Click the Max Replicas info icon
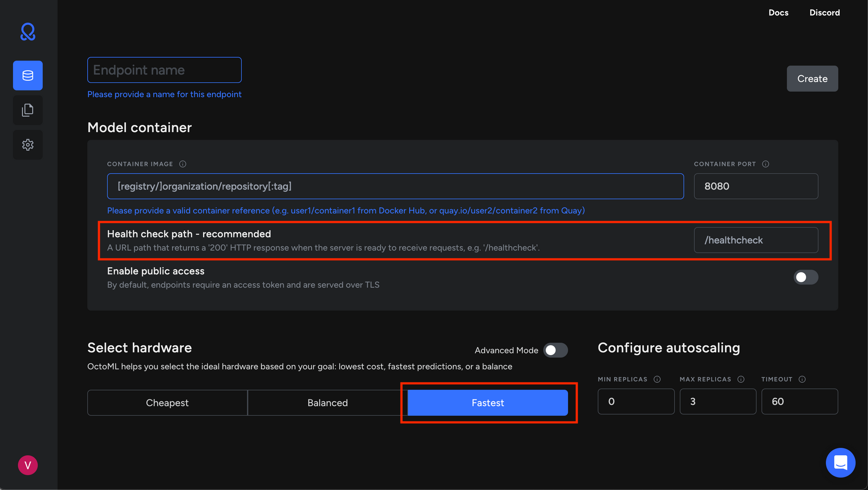This screenshot has height=490, width=868. 741,379
